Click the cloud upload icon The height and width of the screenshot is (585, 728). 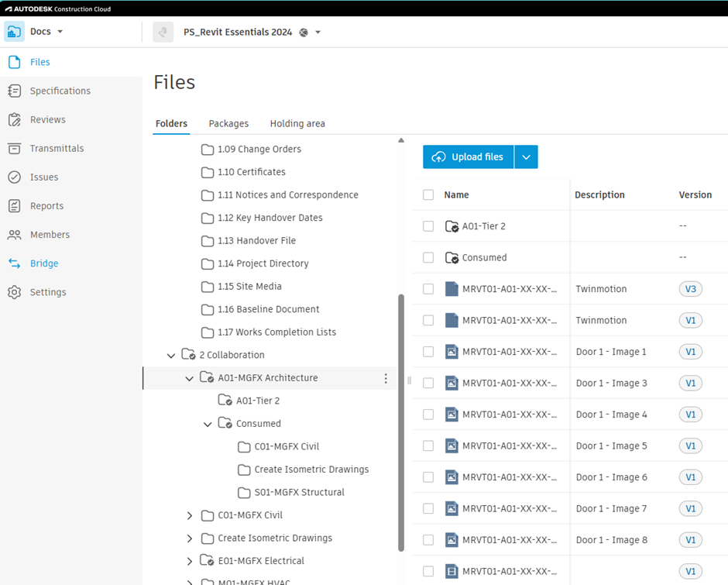pyautogui.click(x=438, y=157)
